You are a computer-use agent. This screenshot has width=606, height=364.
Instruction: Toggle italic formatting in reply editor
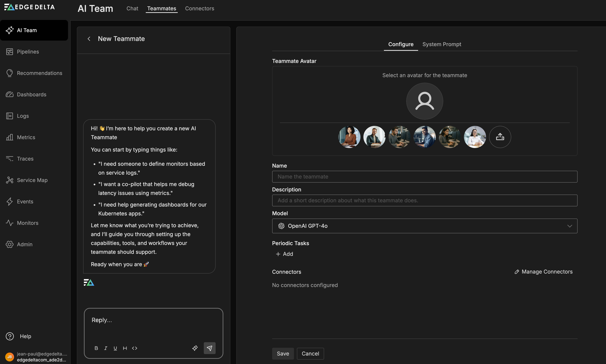pyautogui.click(x=105, y=348)
